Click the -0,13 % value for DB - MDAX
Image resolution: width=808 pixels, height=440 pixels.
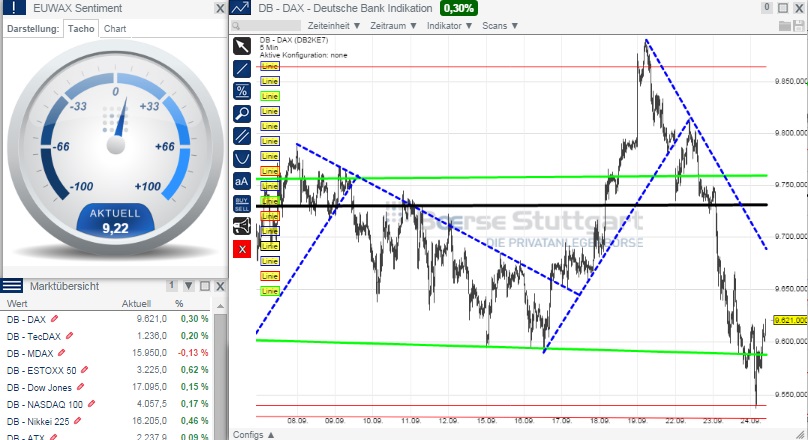(x=193, y=353)
